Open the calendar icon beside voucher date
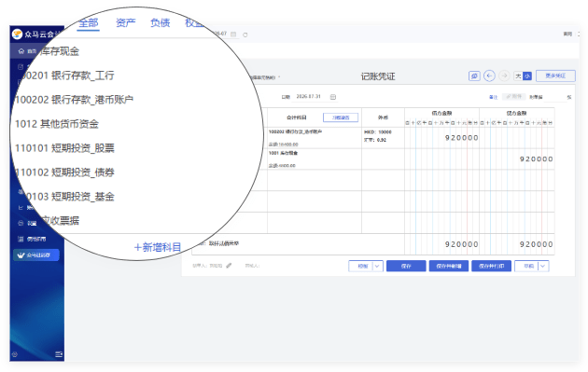 [332, 97]
